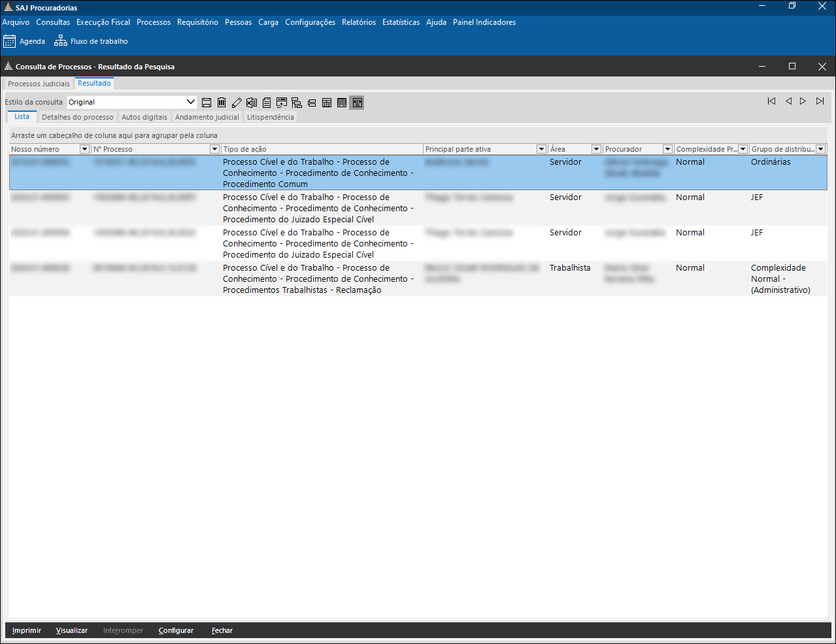Go to the last record arrow

coord(820,101)
